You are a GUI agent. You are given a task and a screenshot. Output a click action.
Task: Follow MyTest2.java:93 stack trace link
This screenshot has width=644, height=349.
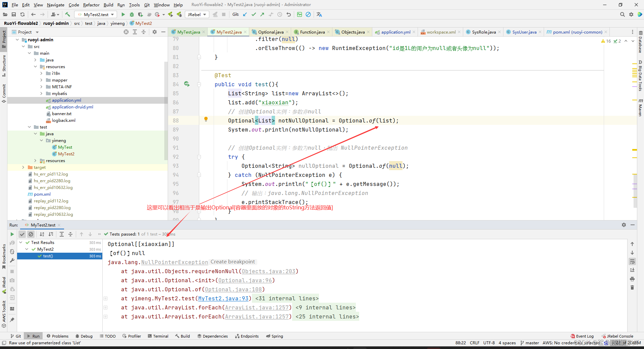223,298
